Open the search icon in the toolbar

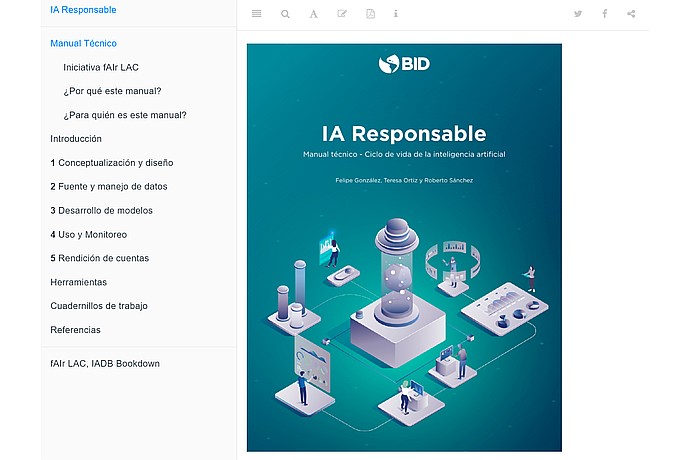click(285, 14)
